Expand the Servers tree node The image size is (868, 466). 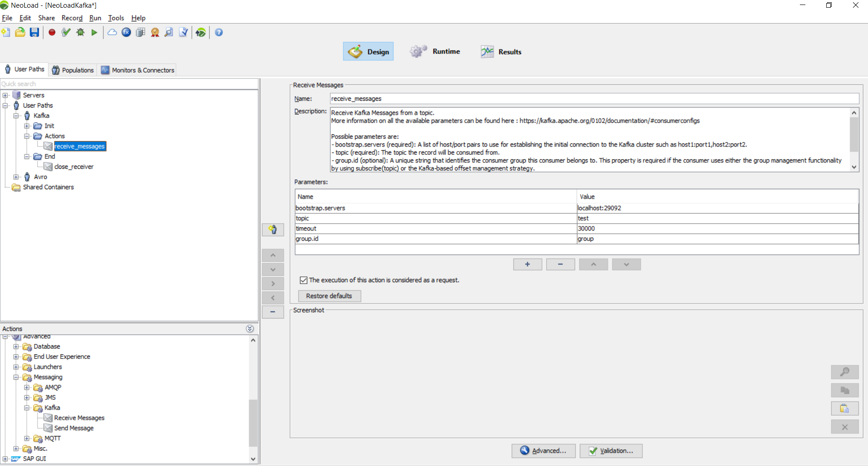[5, 95]
